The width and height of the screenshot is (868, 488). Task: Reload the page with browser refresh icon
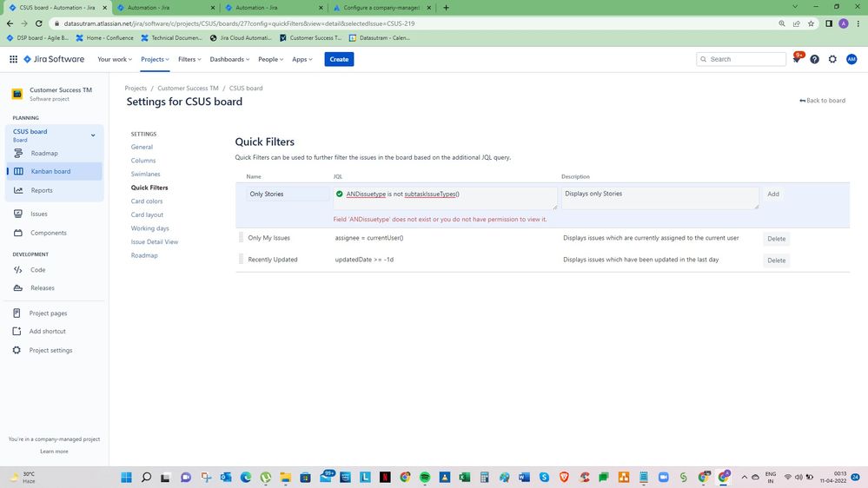[x=39, y=23]
